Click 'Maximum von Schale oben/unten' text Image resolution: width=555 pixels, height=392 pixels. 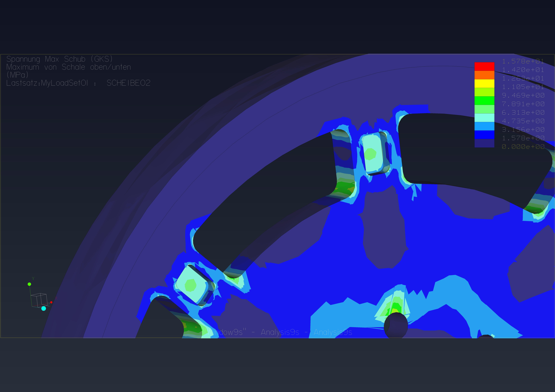point(69,67)
